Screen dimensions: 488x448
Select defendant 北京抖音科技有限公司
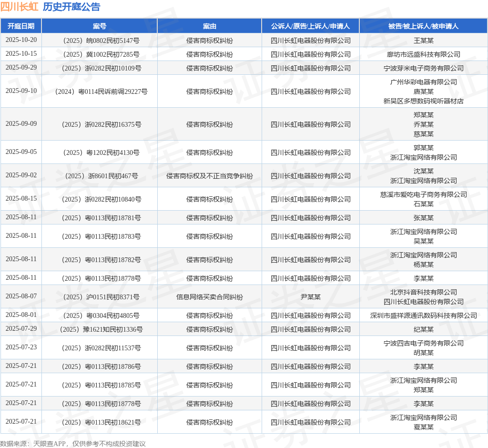[424, 292]
